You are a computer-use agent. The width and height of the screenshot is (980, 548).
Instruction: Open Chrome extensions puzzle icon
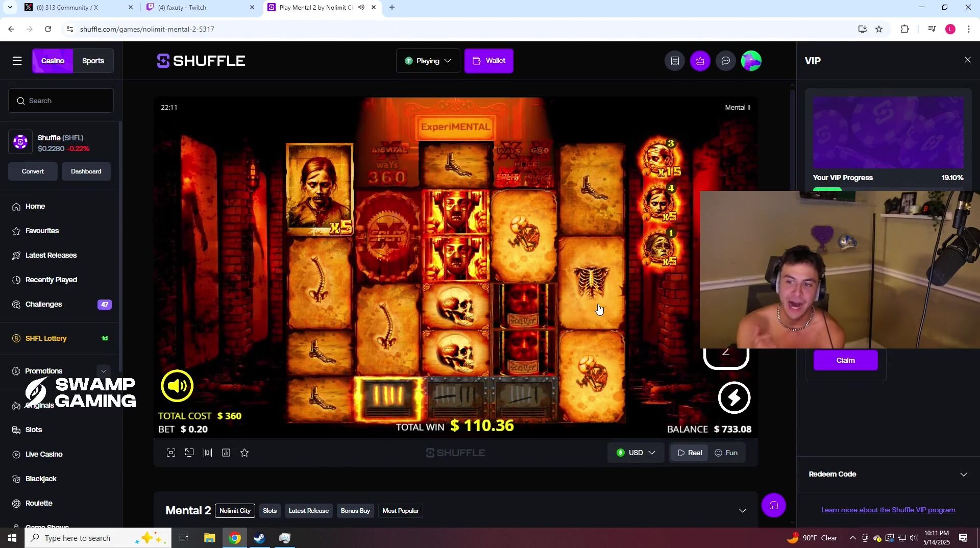pos(904,29)
